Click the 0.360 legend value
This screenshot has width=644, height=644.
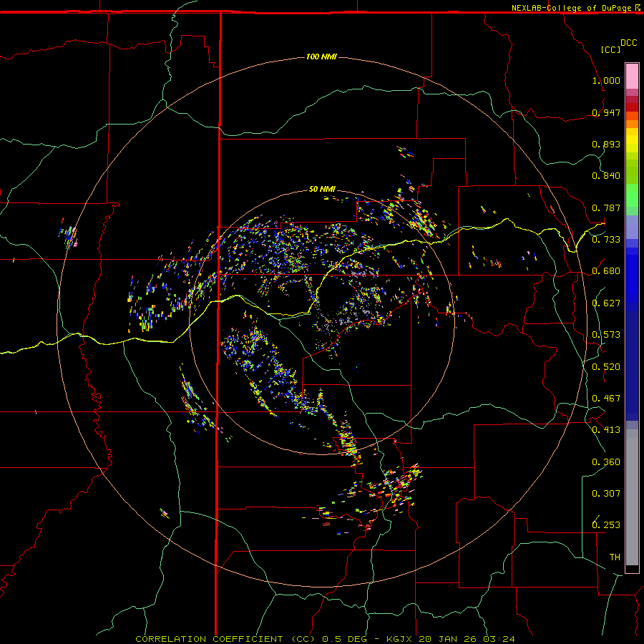pos(606,462)
